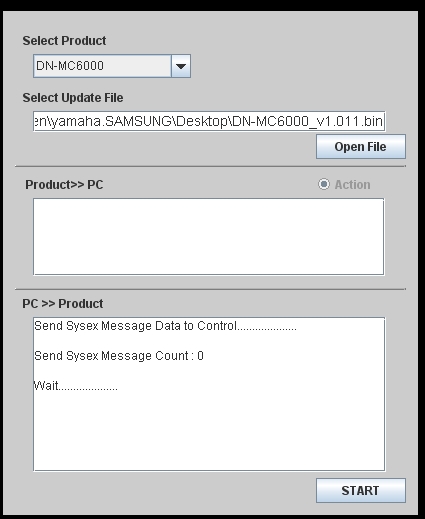Click the separator below Open File
Screen dimensions: 425x519
coord(210,166)
